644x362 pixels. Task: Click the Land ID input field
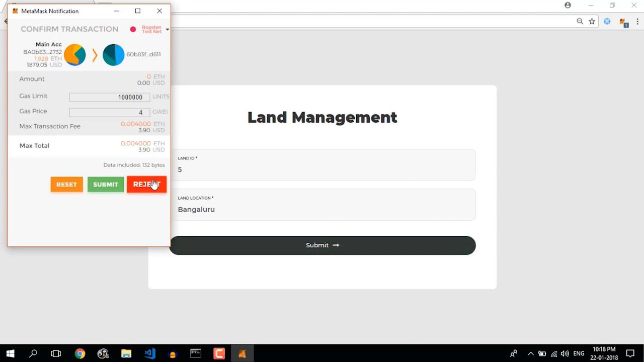322,165
